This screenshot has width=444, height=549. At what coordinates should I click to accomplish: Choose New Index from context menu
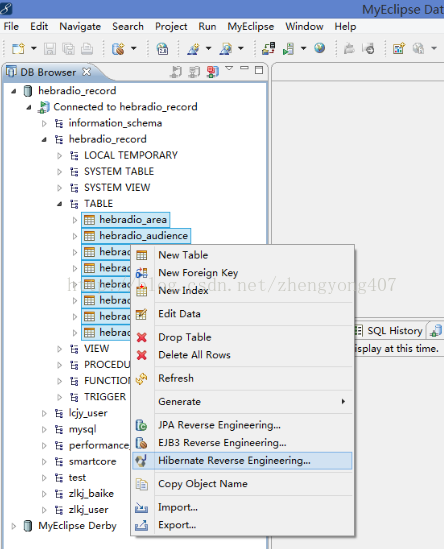click(x=242, y=291)
